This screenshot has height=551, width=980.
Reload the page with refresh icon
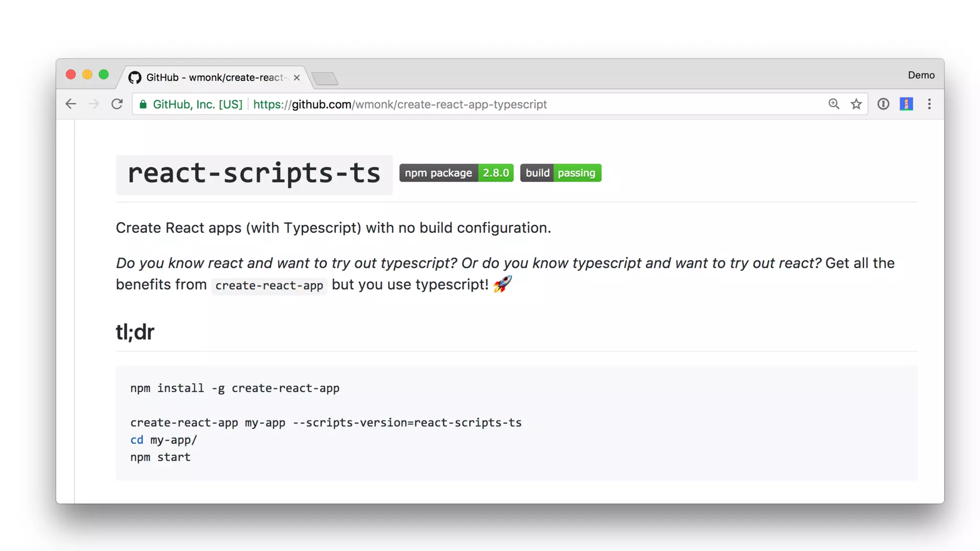pyautogui.click(x=117, y=104)
